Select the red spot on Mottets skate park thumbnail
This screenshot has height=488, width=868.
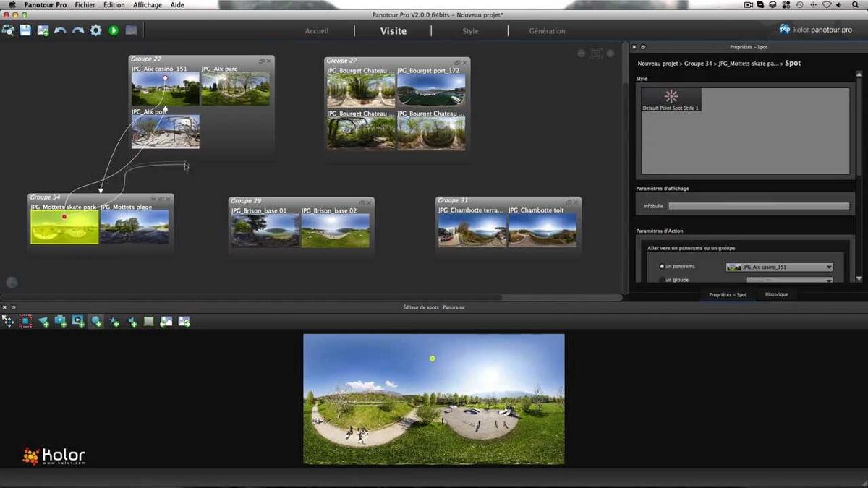pos(64,216)
